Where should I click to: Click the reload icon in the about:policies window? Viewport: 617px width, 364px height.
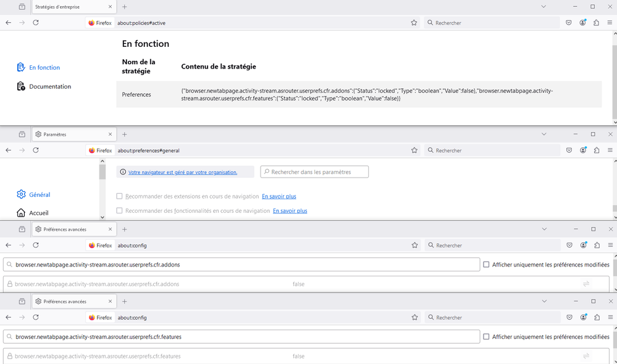point(36,23)
